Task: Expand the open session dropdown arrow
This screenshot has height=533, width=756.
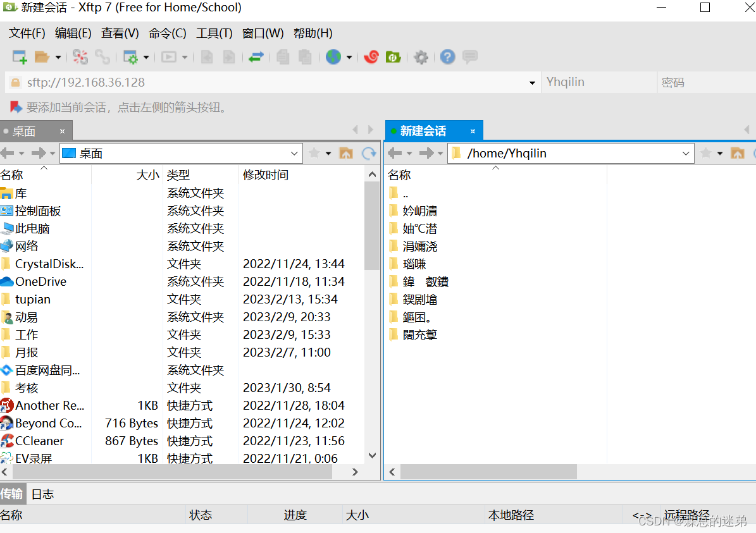Action: pyautogui.click(x=58, y=58)
